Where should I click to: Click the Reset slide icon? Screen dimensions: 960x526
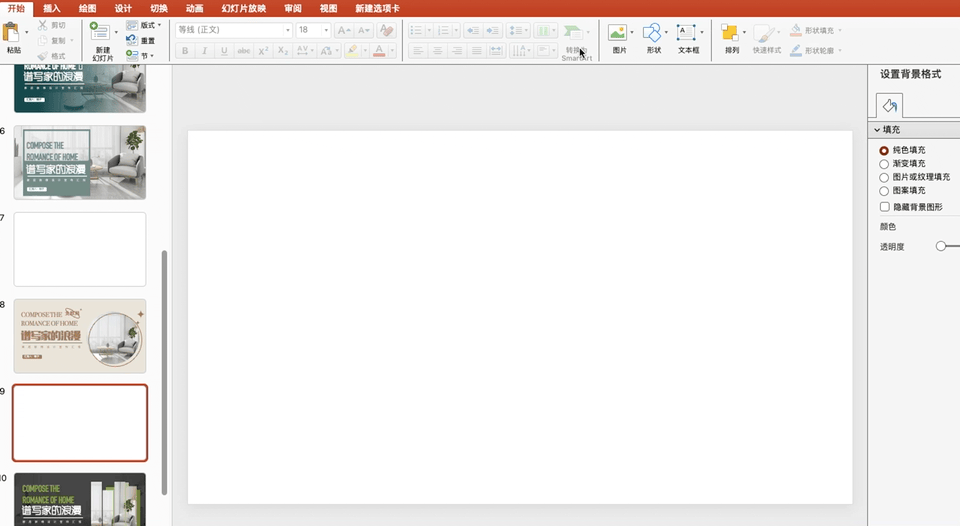tap(132, 40)
